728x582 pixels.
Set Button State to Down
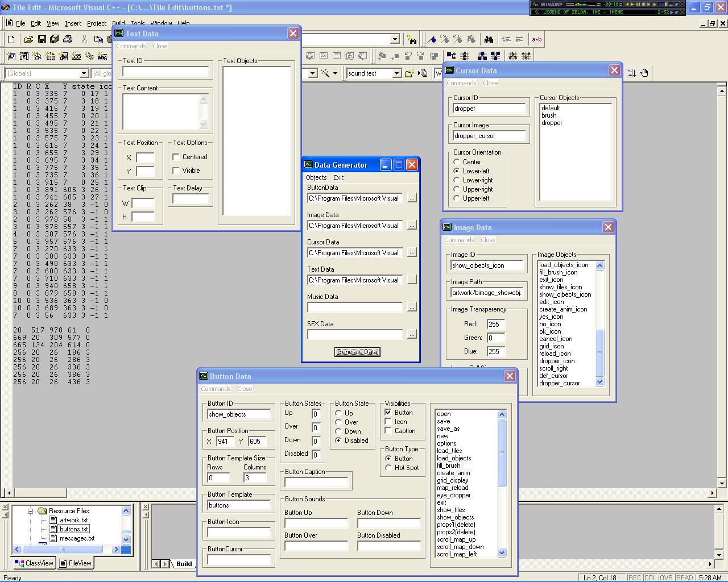point(338,431)
